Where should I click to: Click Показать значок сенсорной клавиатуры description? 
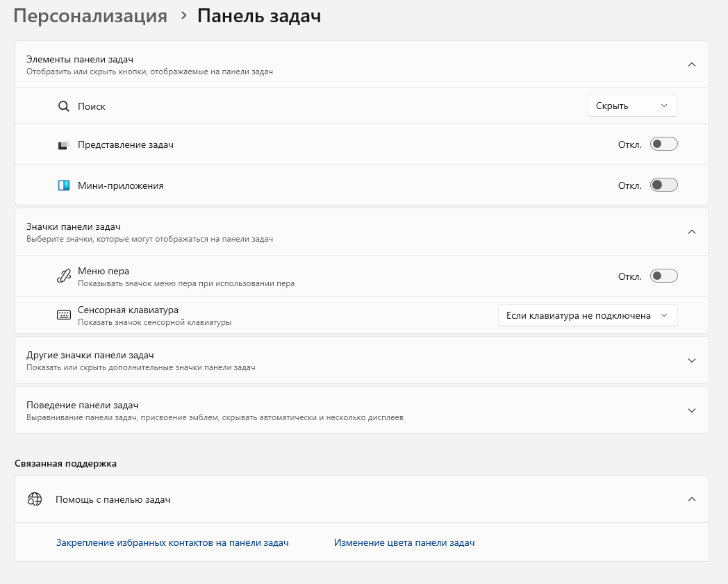154,322
